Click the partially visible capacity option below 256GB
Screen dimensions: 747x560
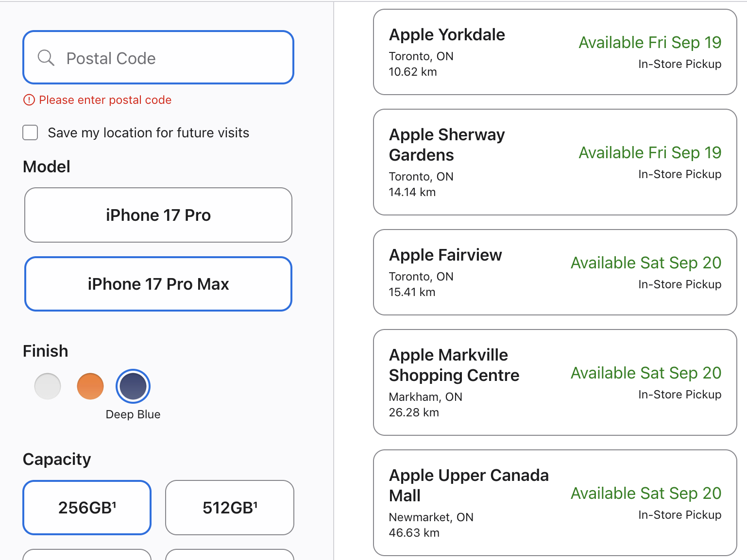[x=87, y=555]
